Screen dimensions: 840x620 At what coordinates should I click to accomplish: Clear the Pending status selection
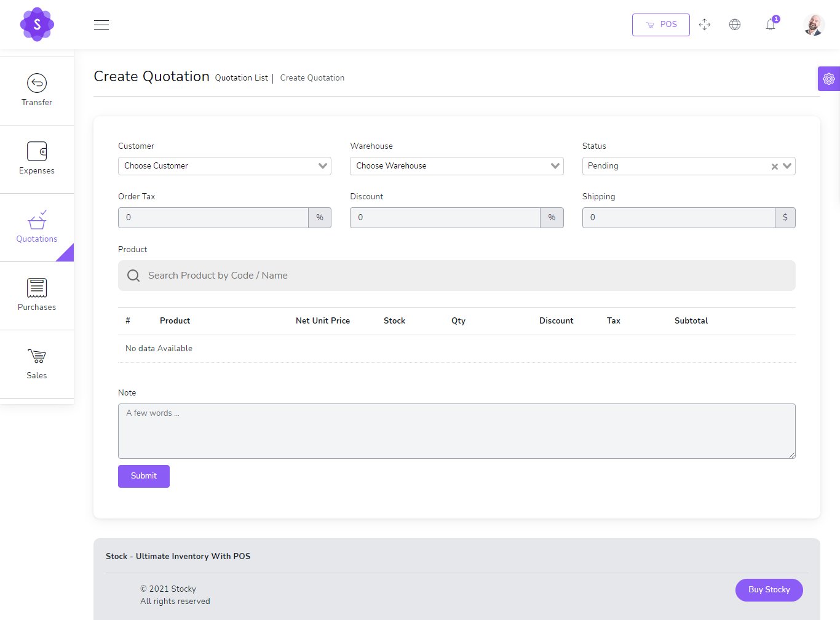tap(774, 167)
